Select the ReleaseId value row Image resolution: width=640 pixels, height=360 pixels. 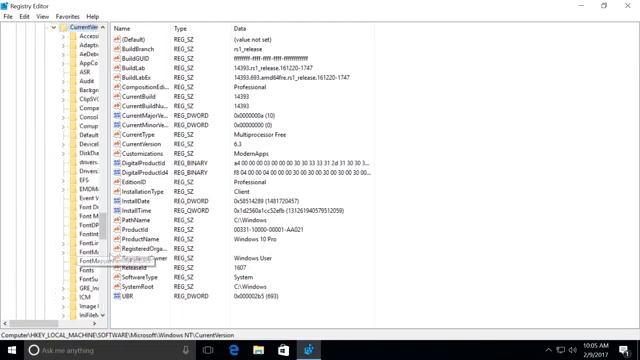pos(243,268)
